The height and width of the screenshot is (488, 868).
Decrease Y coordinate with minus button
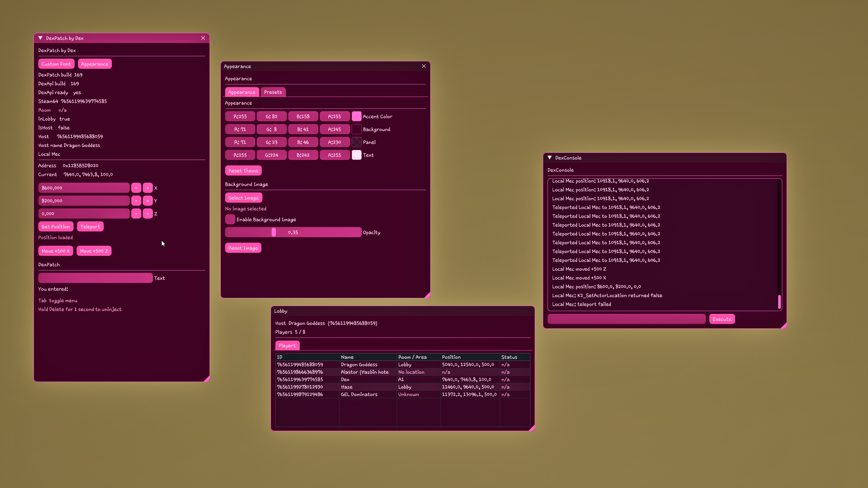136,201
